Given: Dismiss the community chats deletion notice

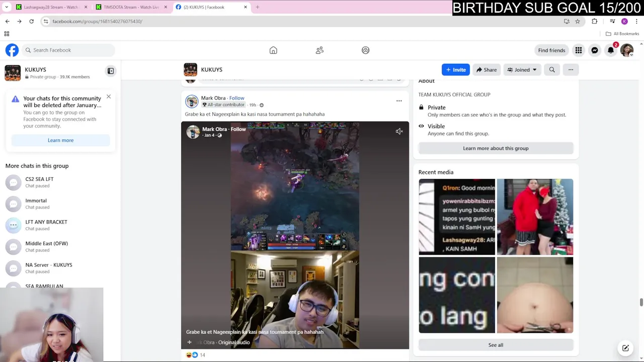Looking at the screenshot, I should point(108,97).
